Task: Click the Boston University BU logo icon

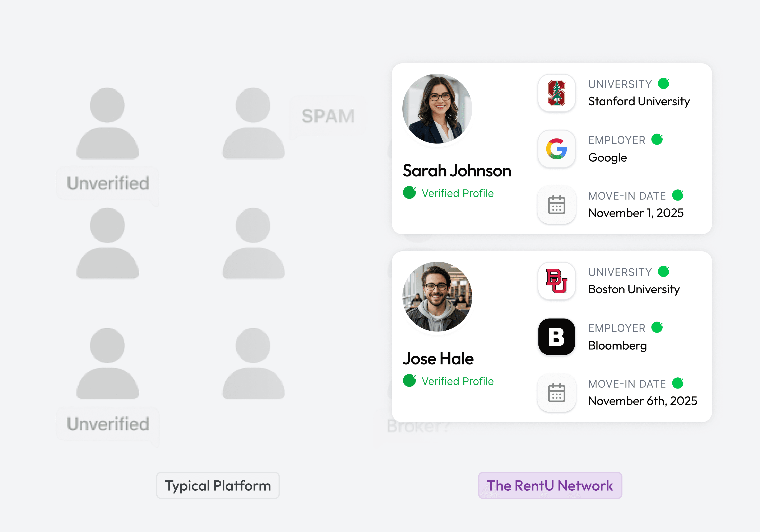Action: coord(556,281)
